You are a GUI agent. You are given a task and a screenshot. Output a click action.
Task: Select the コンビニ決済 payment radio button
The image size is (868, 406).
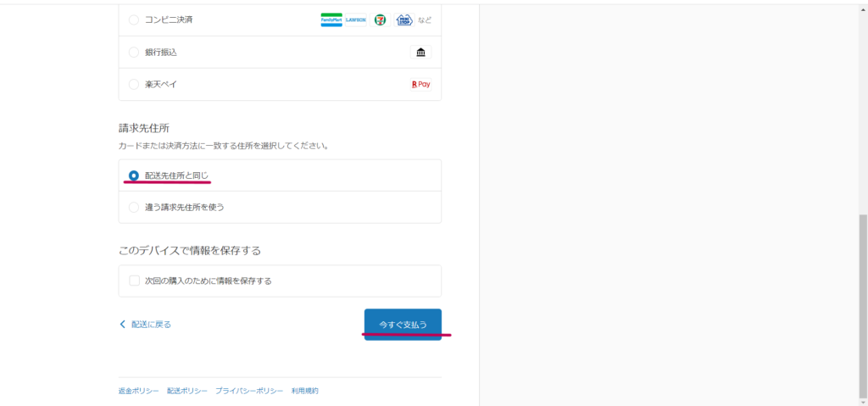tap(134, 19)
